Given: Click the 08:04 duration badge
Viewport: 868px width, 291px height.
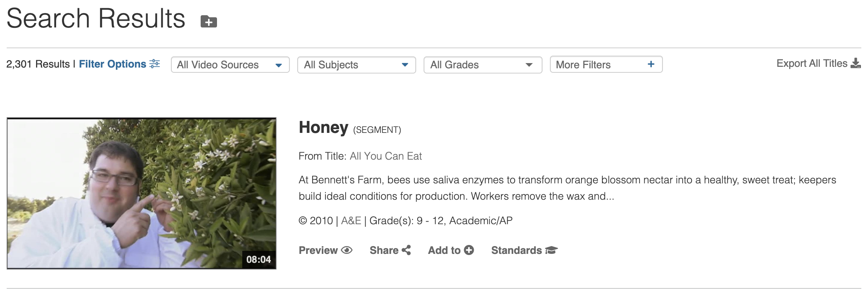Looking at the screenshot, I should [x=259, y=259].
